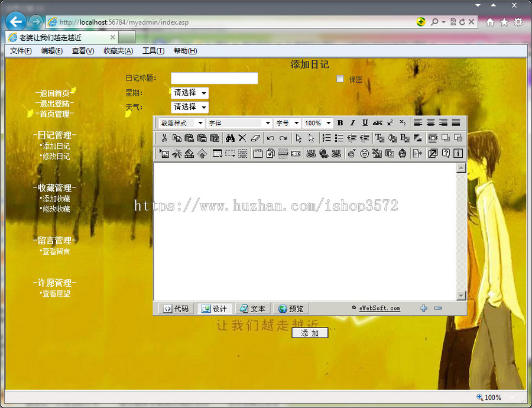Toggle Bold formatting
Image resolution: width=532 pixels, height=408 pixels.
click(340, 122)
